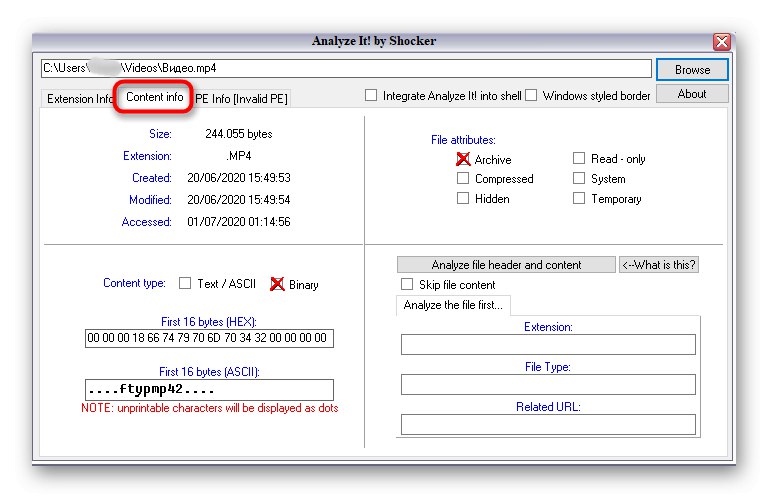
Task: Click the 'File attributes:' label
Action: 463,140
